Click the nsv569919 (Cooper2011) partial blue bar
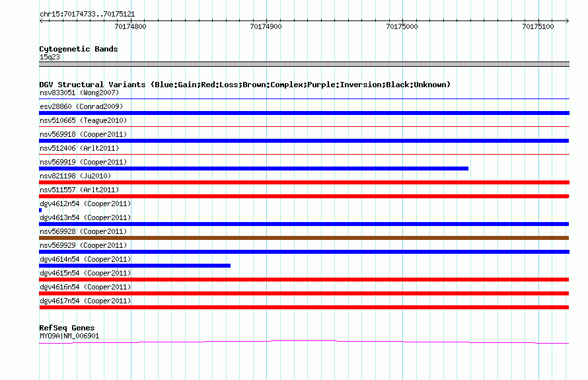The width and height of the screenshot is (588, 380). click(x=254, y=169)
